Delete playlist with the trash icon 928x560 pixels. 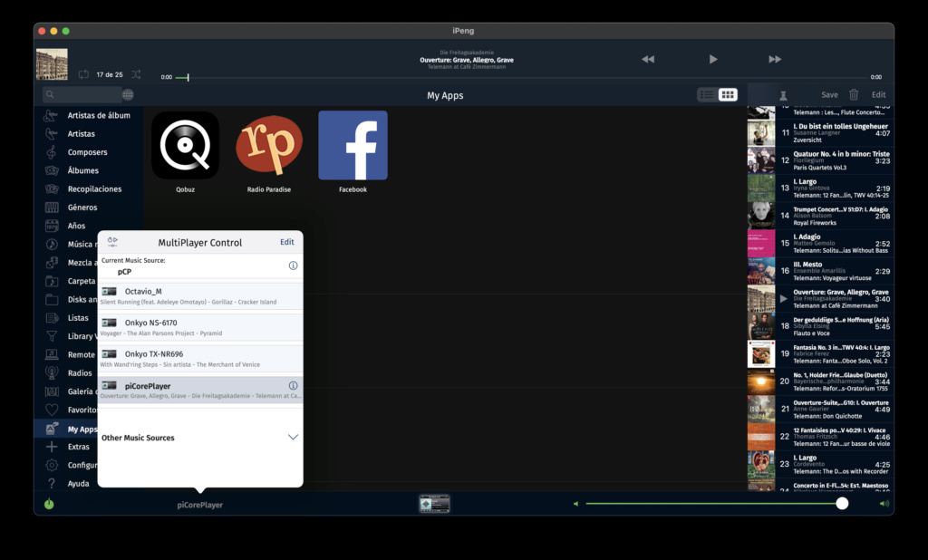coord(854,95)
